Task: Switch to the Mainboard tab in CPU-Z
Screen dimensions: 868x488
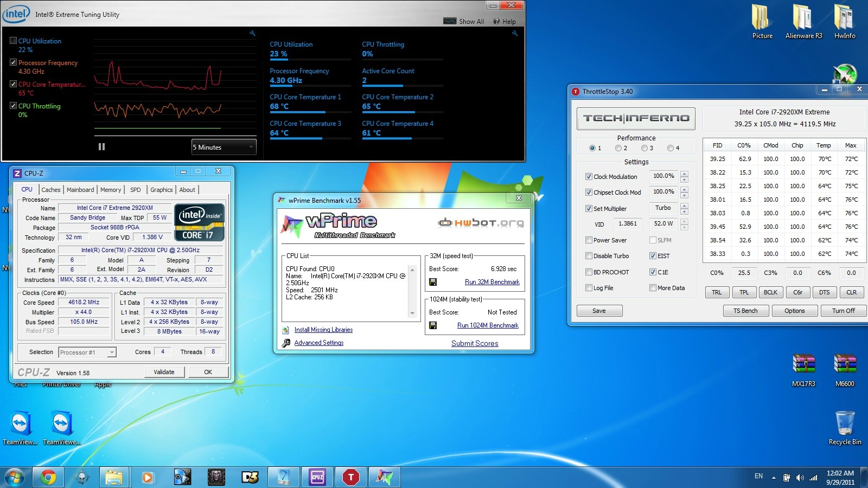Action: pos(80,190)
